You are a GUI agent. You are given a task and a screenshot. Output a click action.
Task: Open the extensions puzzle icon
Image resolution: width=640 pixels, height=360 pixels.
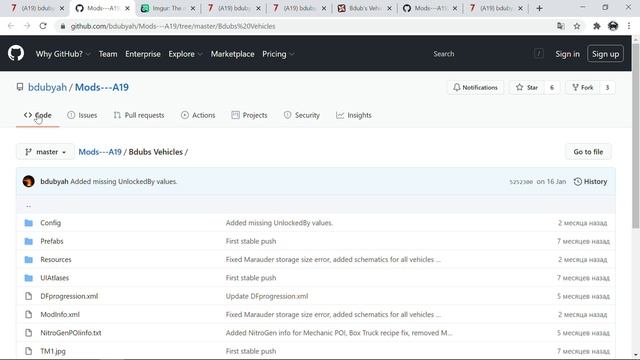pos(597,26)
